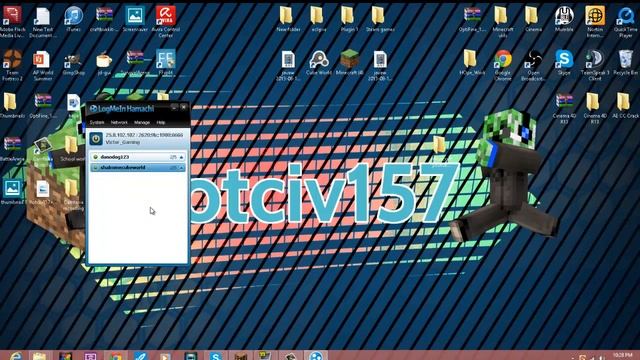The image size is (640, 360).
Task: Select the New Text Document icon
Action: pyautogui.click(x=42, y=22)
